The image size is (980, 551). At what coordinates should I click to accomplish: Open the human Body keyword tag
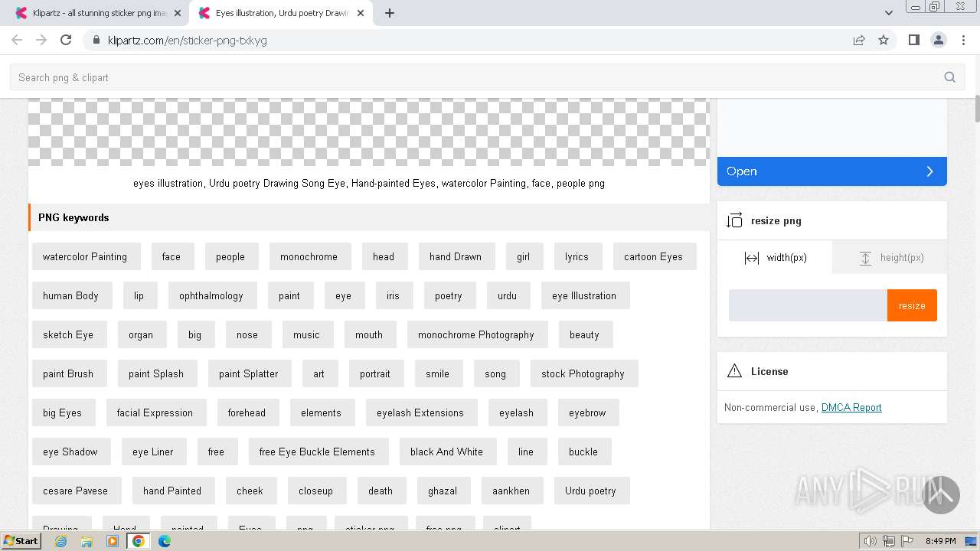[x=70, y=295]
